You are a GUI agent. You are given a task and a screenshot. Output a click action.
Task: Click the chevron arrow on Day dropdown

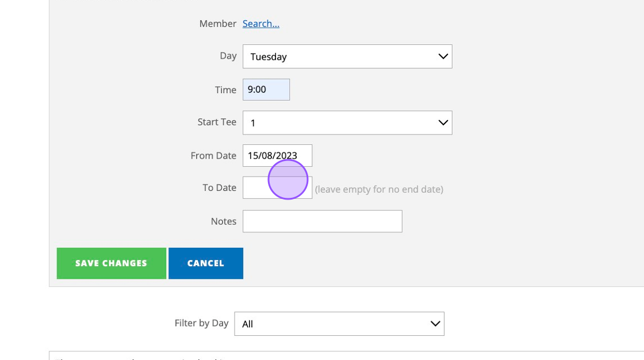pos(443,56)
